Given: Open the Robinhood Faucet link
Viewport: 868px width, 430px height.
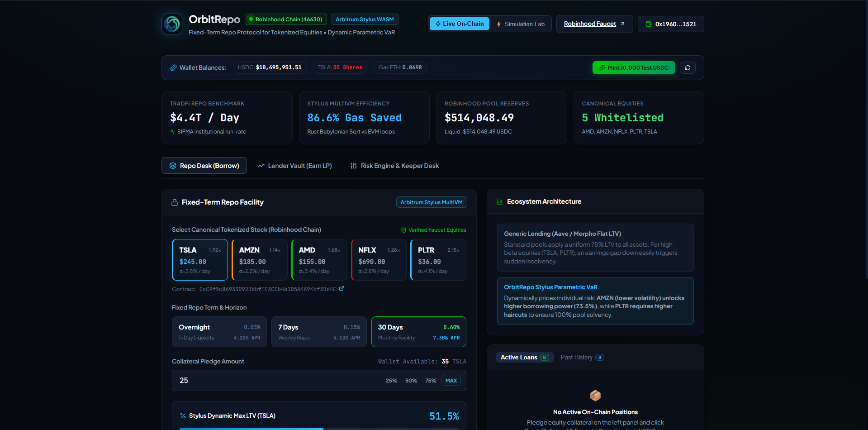Looking at the screenshot, I should click(594, 24).
